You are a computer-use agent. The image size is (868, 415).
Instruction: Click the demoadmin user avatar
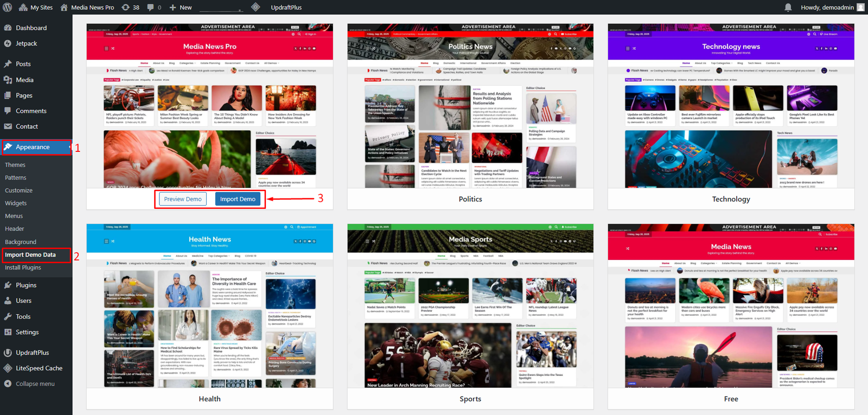click(x=860, y=7)
